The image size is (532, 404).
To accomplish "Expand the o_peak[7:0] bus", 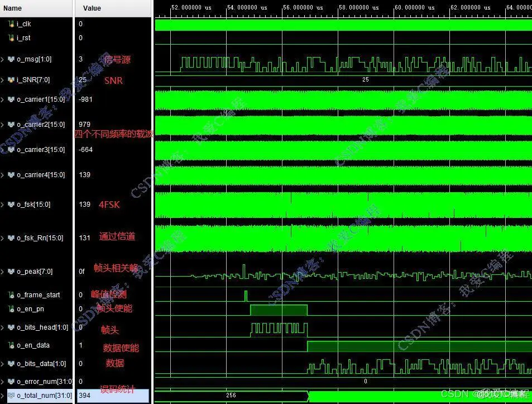I will (2, 272).
